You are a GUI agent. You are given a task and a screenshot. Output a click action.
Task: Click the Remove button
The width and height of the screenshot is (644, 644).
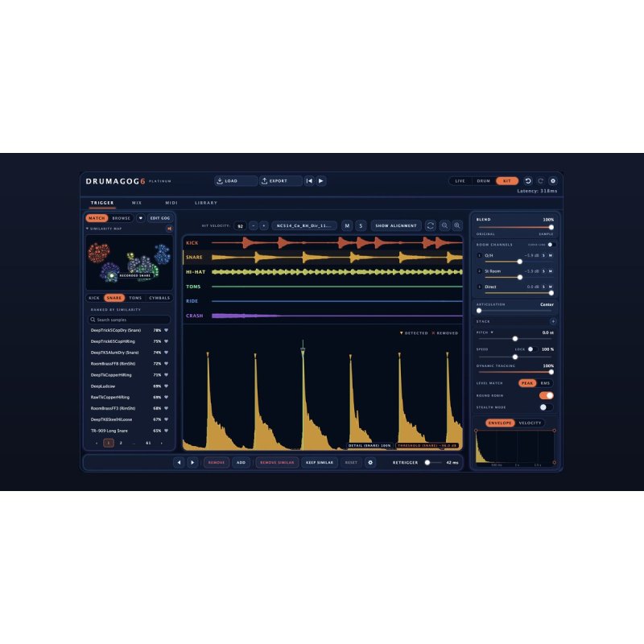pyautogui.click(x=217, y=462)
